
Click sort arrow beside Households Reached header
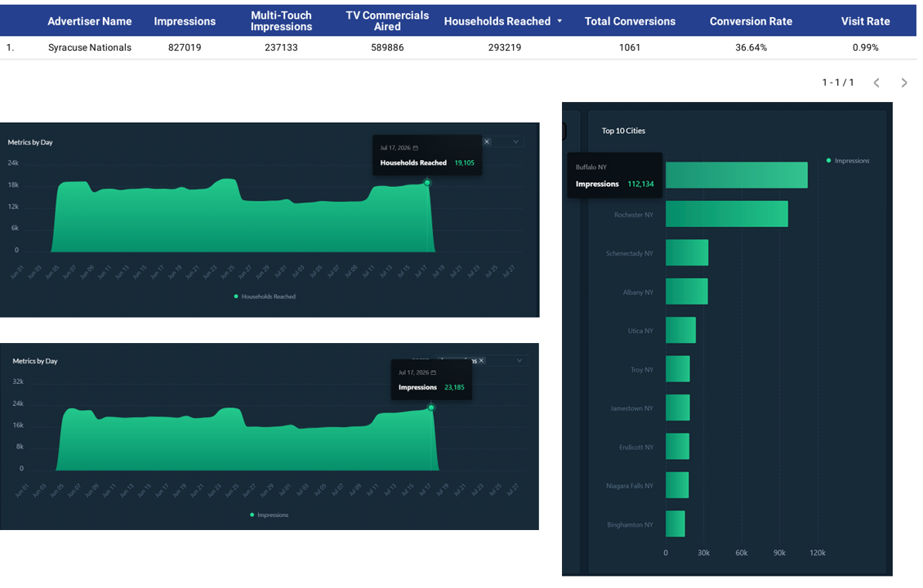pyautogui.click(x=560, y=21)
